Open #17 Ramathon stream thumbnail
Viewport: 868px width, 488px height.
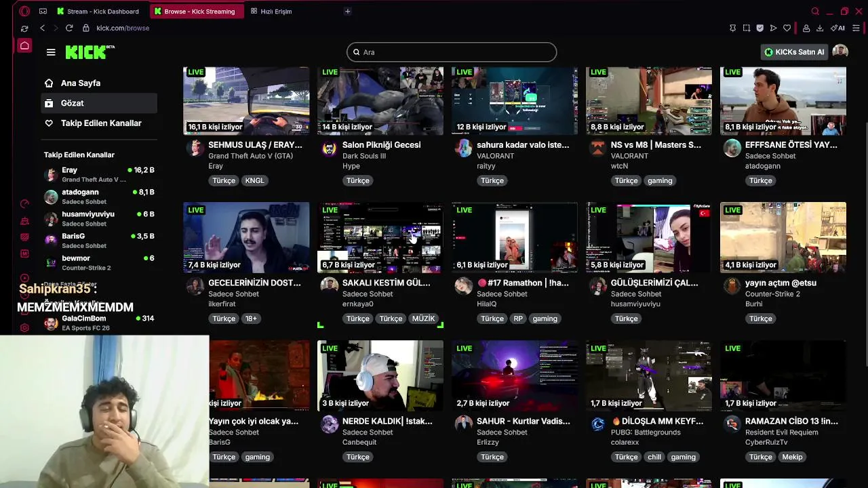[x=515, y=237]
